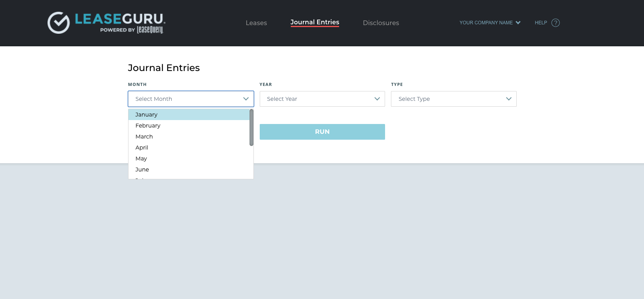The image size is (644, 299).
Task: Click the Year dropdown chevron arrow
Action: 377,99
